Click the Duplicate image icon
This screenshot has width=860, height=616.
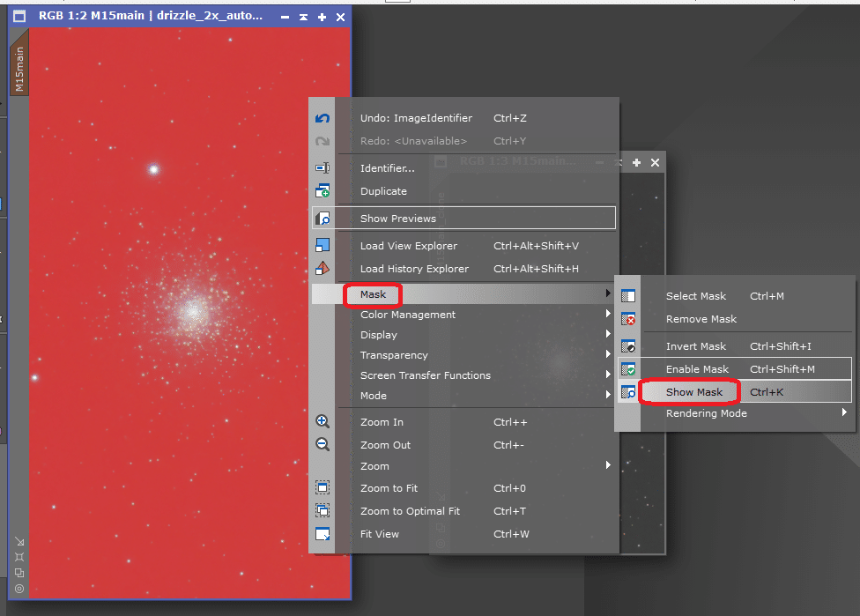pyautogui.click(x=322, y=191)
